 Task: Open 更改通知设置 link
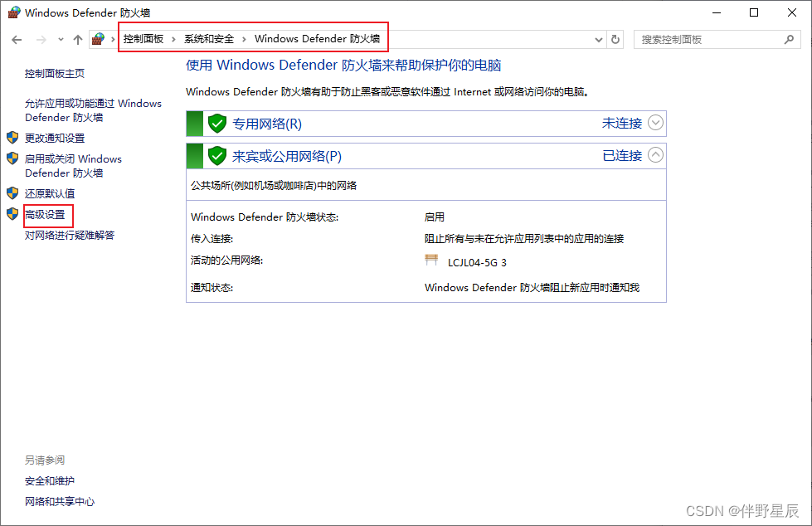tap(55, 139)
